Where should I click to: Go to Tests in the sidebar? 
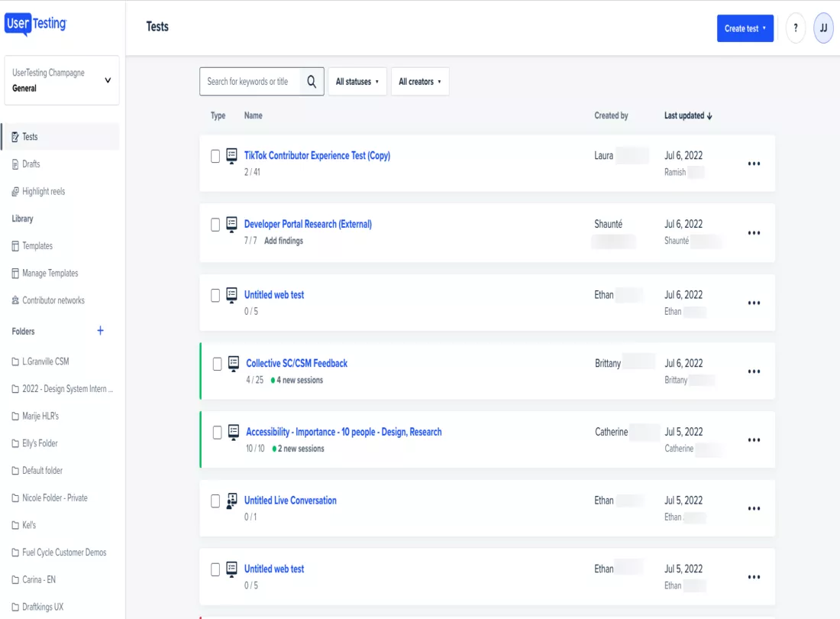tap(60, 137)
